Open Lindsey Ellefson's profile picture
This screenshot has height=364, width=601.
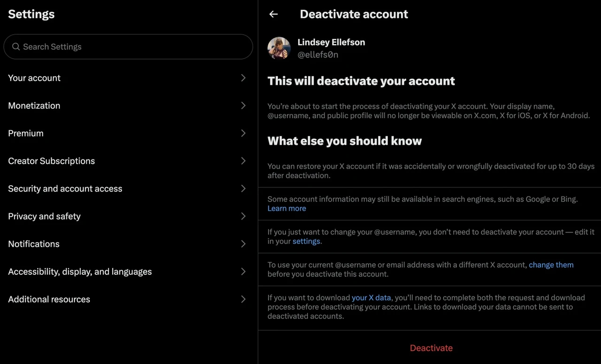coord(279,48)
